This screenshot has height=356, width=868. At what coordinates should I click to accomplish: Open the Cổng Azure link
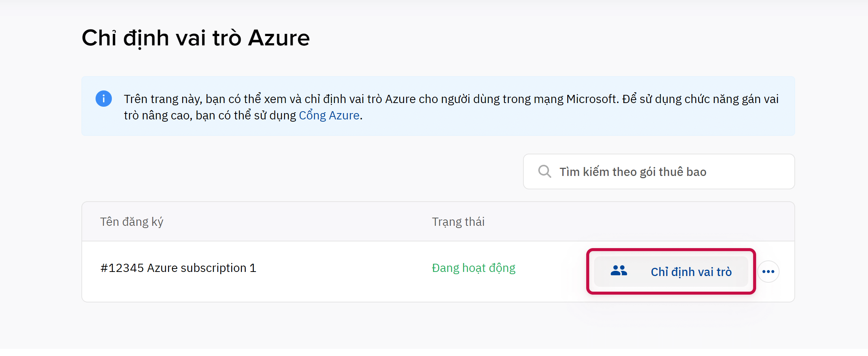pyautogui.click(x=329, y=115)
